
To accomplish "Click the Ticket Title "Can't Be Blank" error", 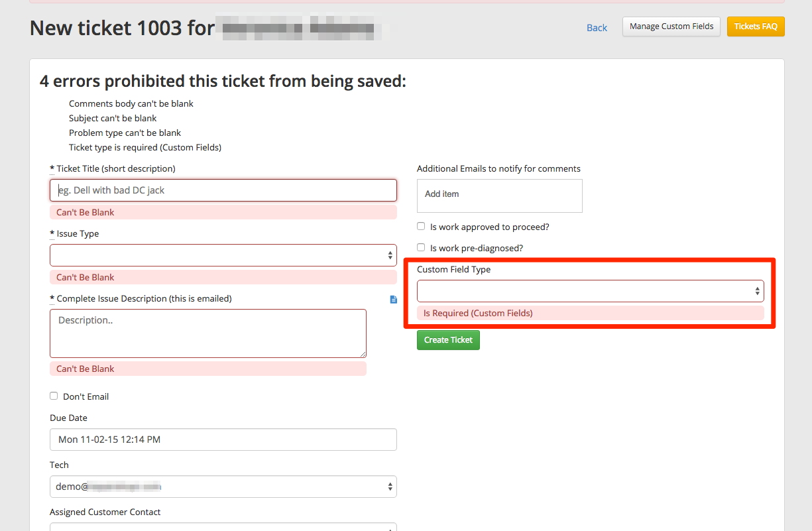I will tap(86, 212).
